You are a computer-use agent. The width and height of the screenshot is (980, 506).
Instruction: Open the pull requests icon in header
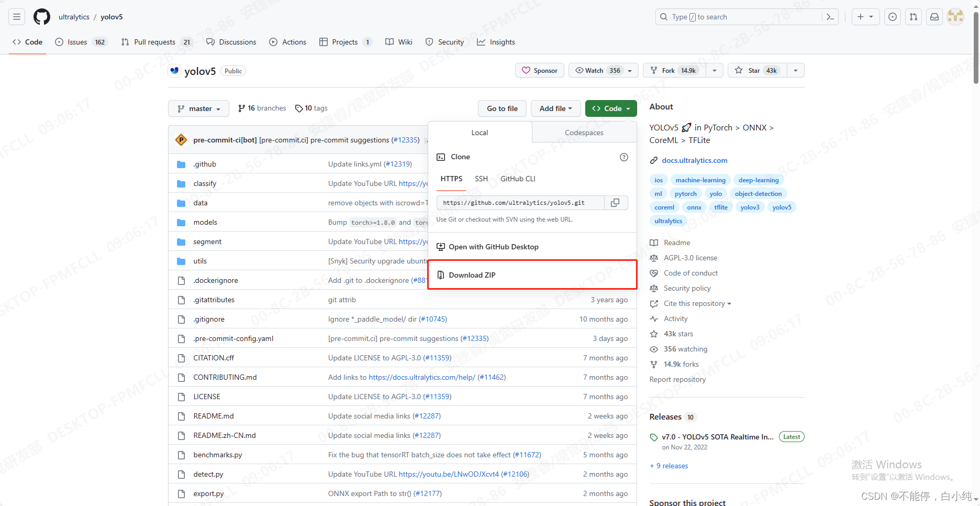914,17
